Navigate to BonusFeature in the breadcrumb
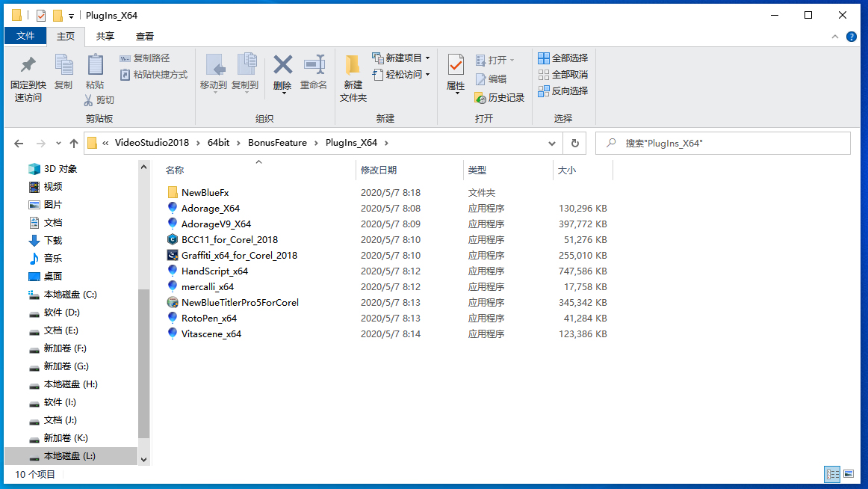868x489 pixels. pos(277,143)
